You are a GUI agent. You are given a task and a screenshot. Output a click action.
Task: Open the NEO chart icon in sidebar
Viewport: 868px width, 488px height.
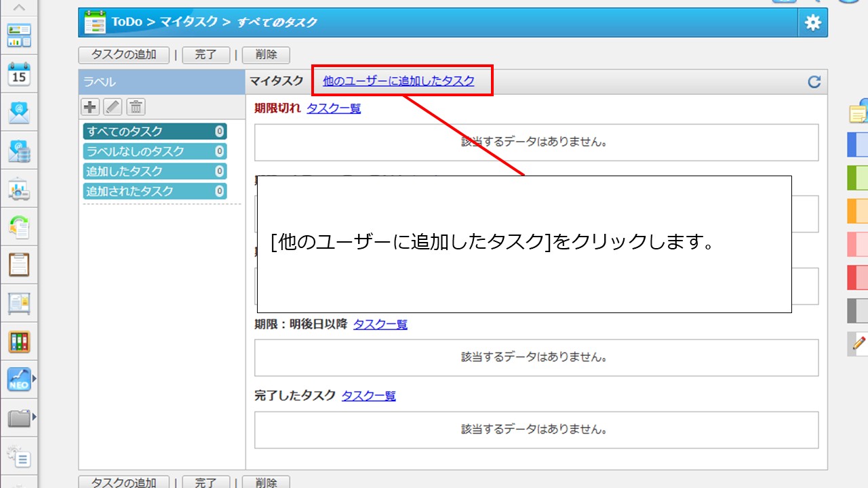(19, 380)
